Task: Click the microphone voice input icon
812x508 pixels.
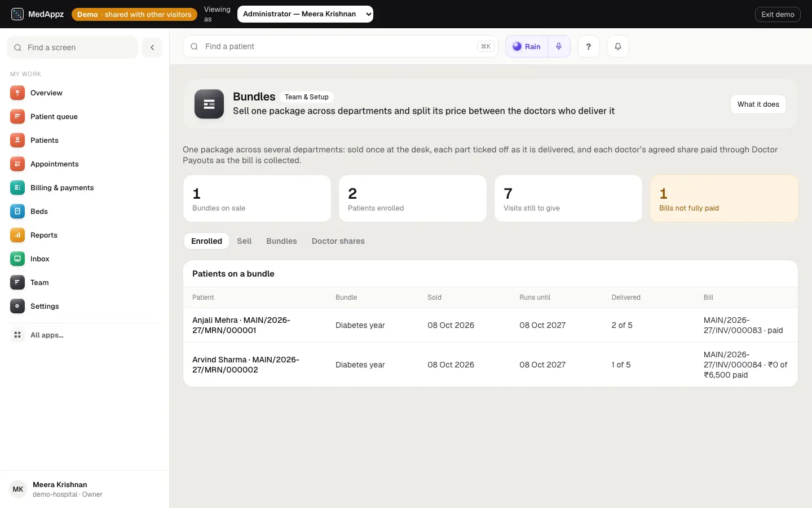Action: coord(559,46)
